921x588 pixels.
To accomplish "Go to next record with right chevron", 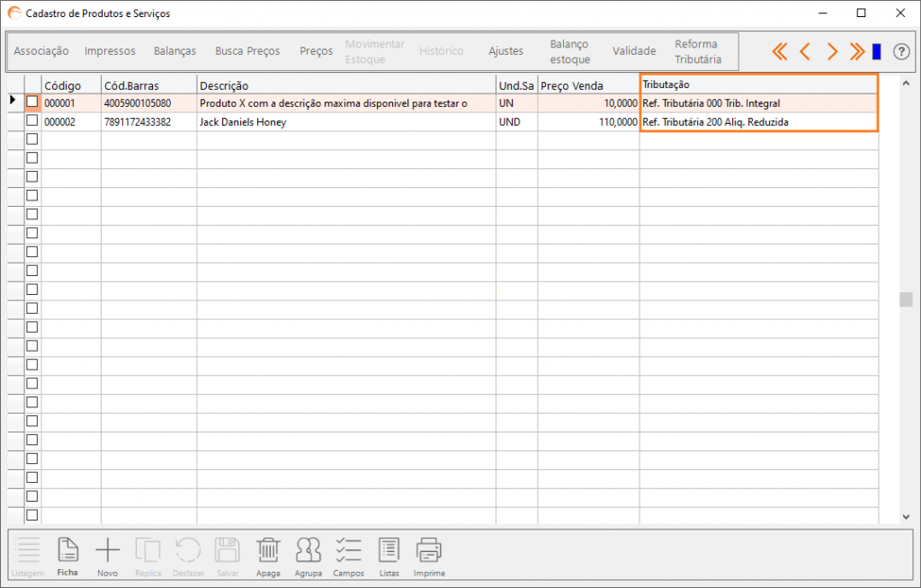I will tap(832, 51).
